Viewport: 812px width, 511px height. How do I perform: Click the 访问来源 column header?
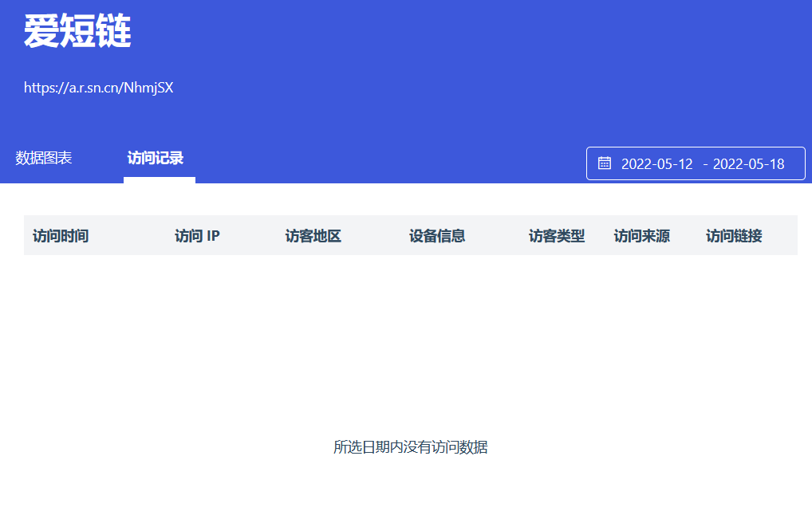coord(642,236)
